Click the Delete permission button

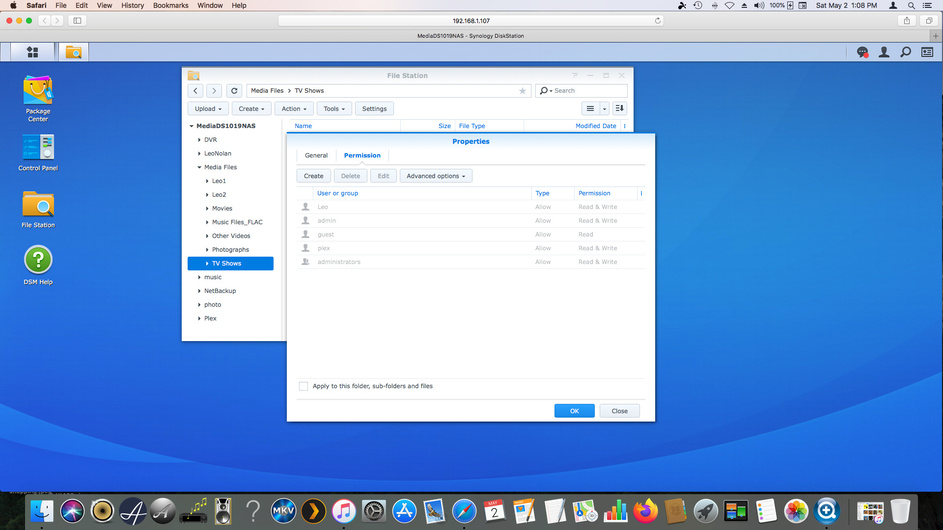(351, 176)
